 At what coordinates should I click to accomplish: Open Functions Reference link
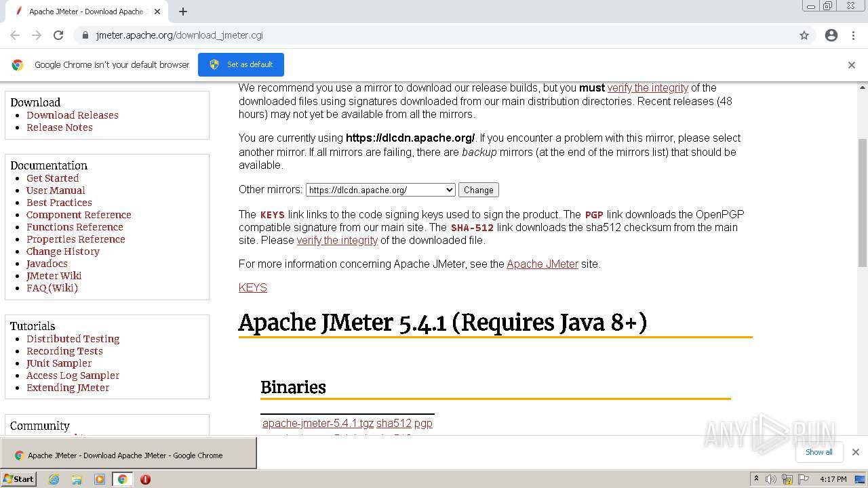(x=75, y=227)
